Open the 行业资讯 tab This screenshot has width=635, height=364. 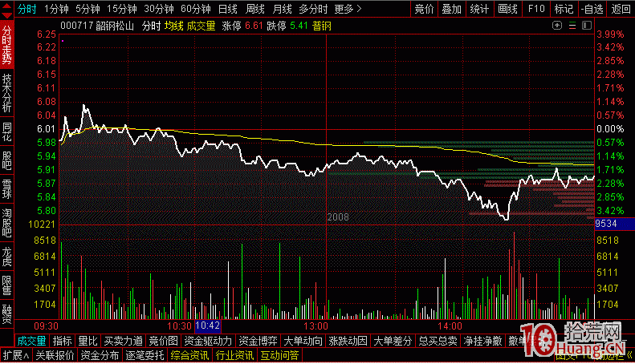click(234, 355)
